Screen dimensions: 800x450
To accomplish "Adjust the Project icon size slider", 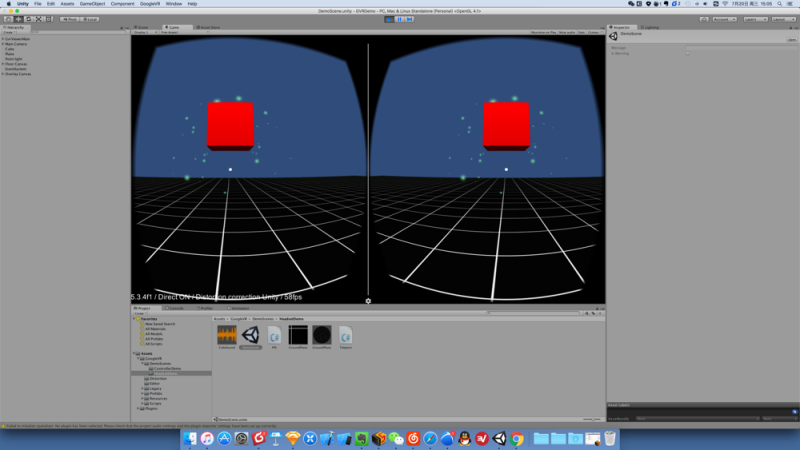I will pyautogui.click(x=592, y=419).
